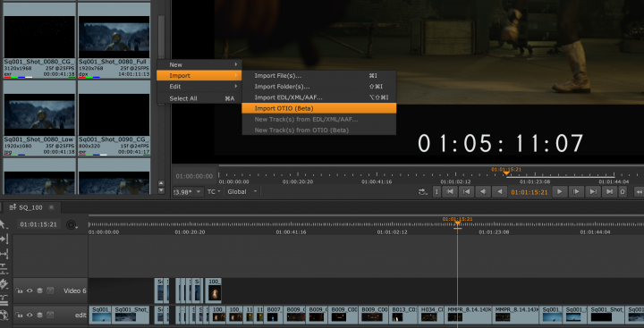Toggle blend layers icon on edit track
Image resolution: width=644 pixels, height=328 pixels.
tap(40, 315)
